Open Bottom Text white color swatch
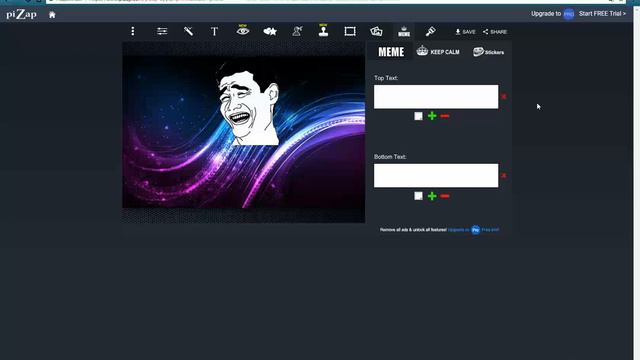Viewport: 640px width, 360px height. click(418, 196)
